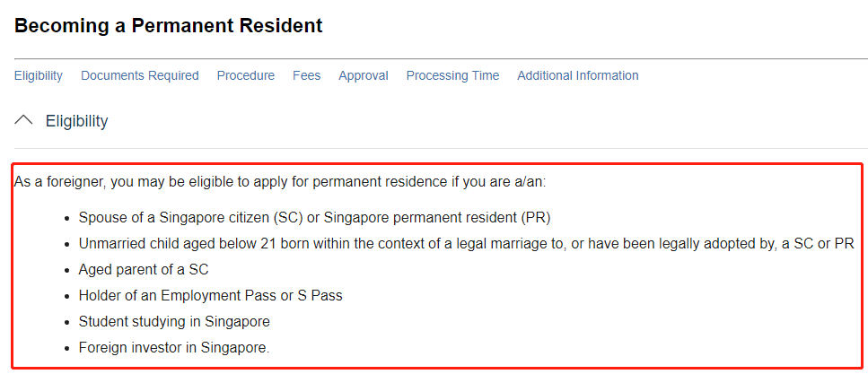
Task: Select the Spouse of a Singapore citizen item
Action: 314,217
